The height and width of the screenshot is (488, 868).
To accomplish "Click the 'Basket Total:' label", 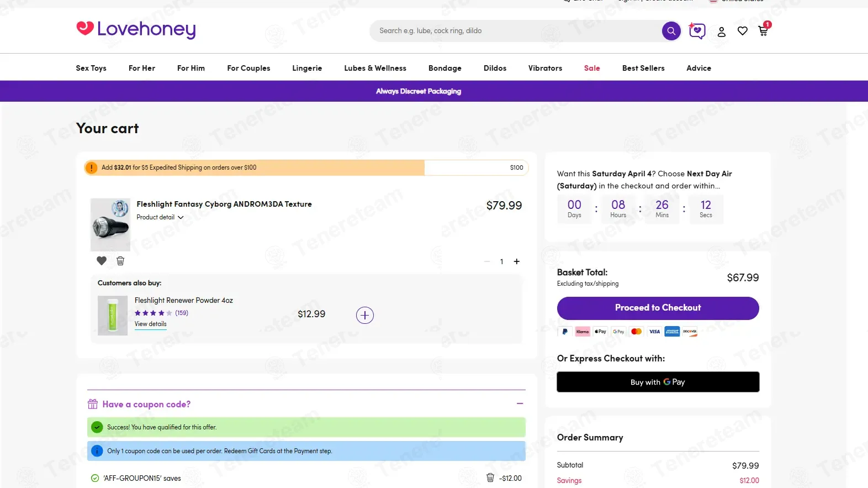I will [582, 272].
